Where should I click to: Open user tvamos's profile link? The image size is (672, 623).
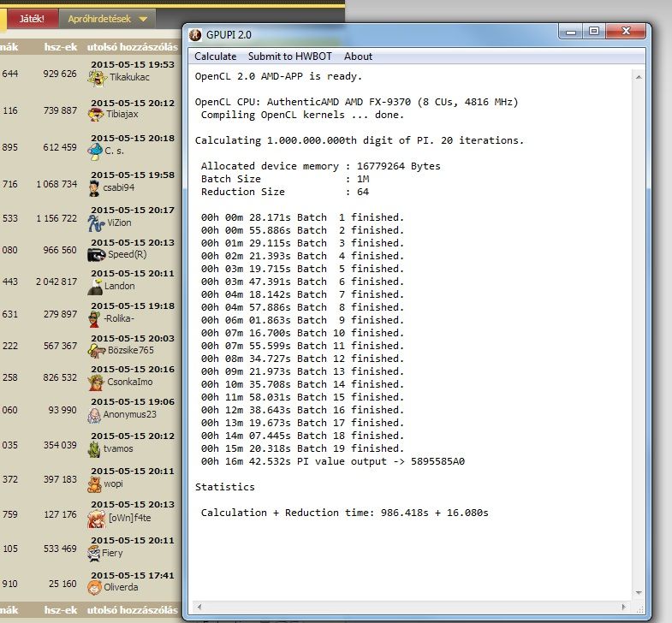[118, 448]
